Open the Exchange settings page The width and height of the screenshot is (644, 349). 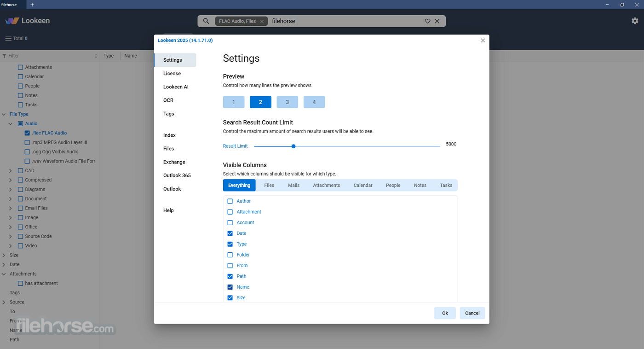click(174, 162)
